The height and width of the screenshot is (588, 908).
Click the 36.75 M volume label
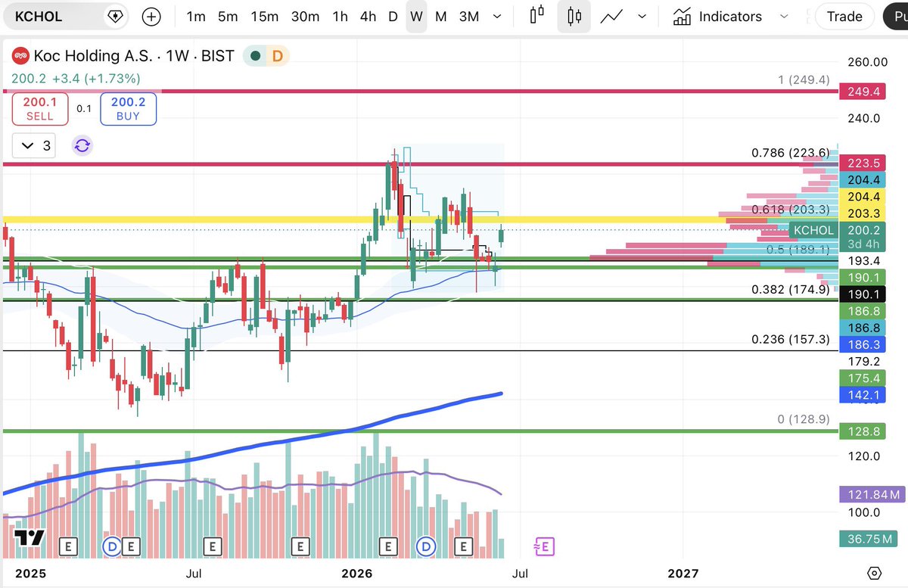(869, 538)
